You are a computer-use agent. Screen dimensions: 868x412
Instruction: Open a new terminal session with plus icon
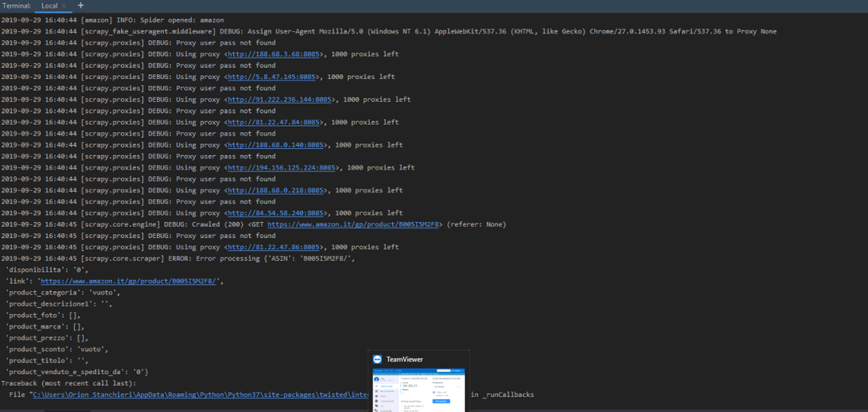tap(80, 5)
